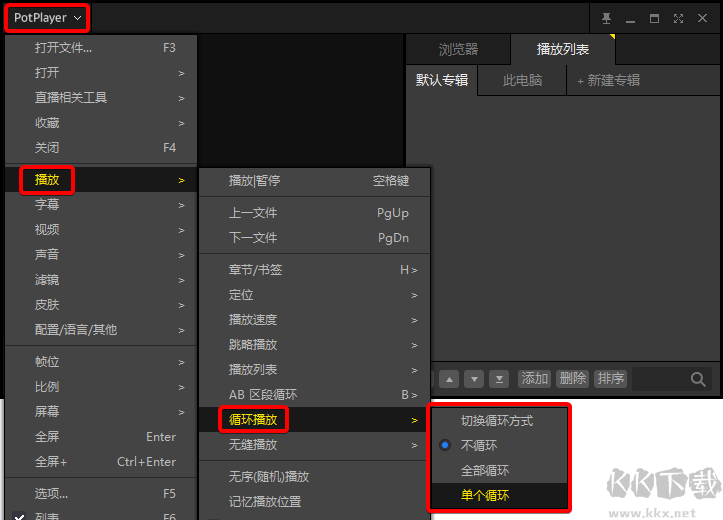723x520 pixels.
Task: Select the 不循环 radio option
Action: click(x=499, y=446)
